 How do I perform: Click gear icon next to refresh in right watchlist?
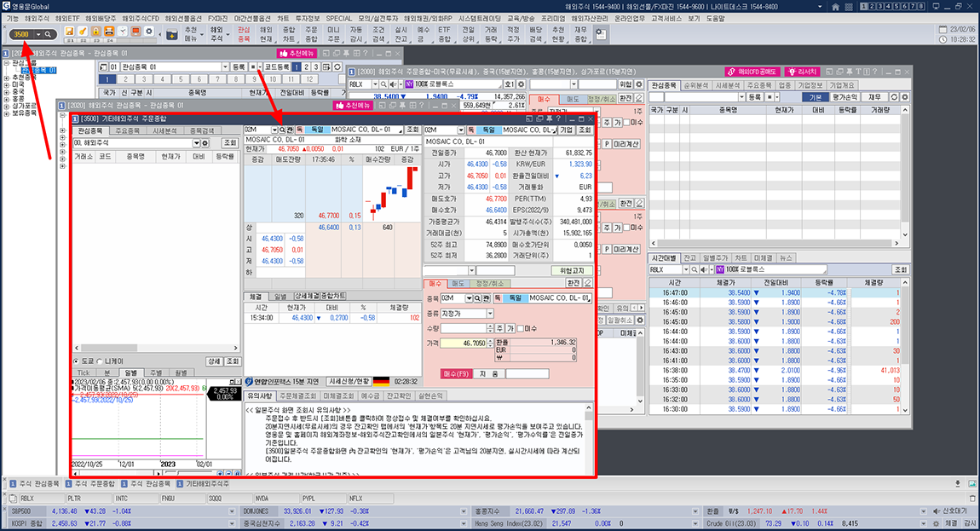coord(904,97)
